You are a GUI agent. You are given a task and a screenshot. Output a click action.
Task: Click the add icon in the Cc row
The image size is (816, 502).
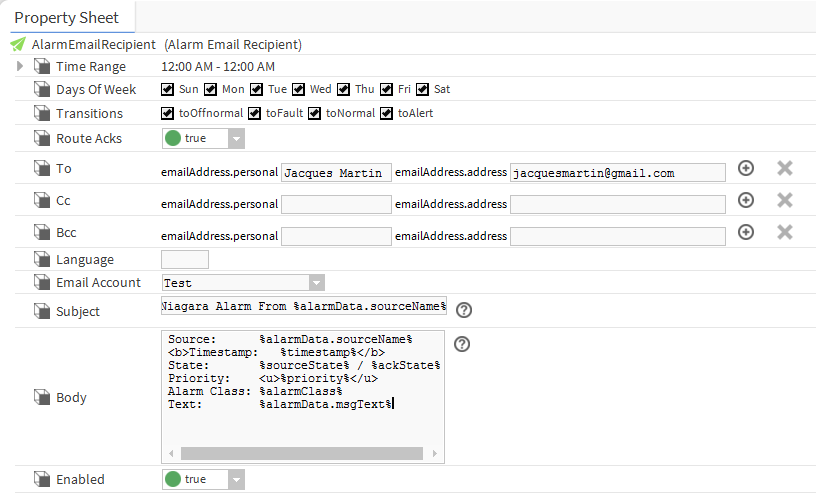(745, 201)
